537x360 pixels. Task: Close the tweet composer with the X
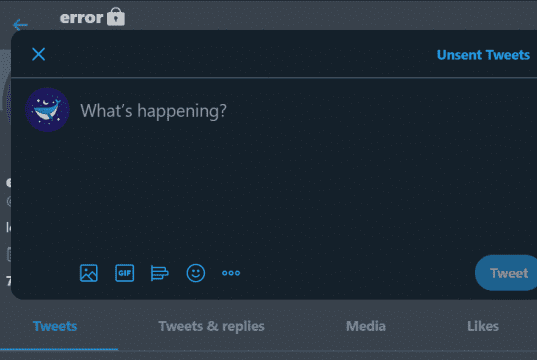tap(38, 54)
